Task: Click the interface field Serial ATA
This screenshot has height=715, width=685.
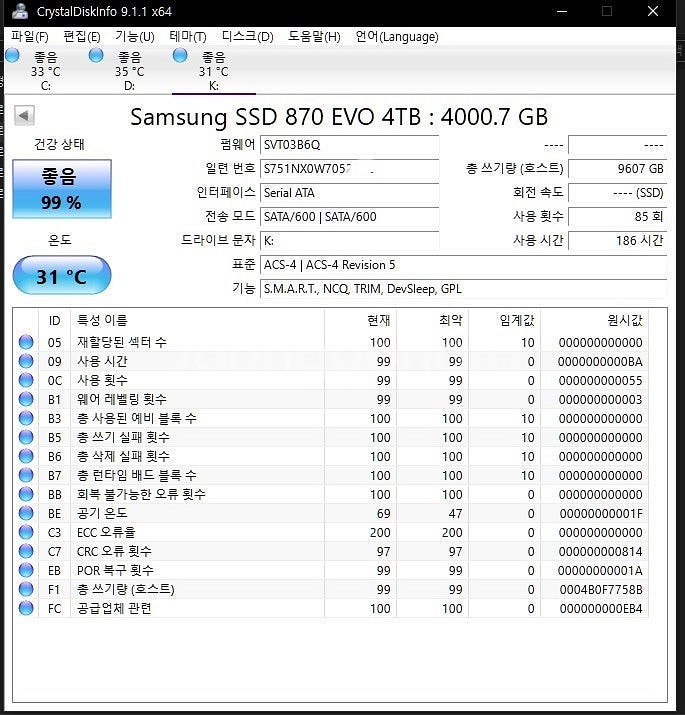Action: [349, 192]
